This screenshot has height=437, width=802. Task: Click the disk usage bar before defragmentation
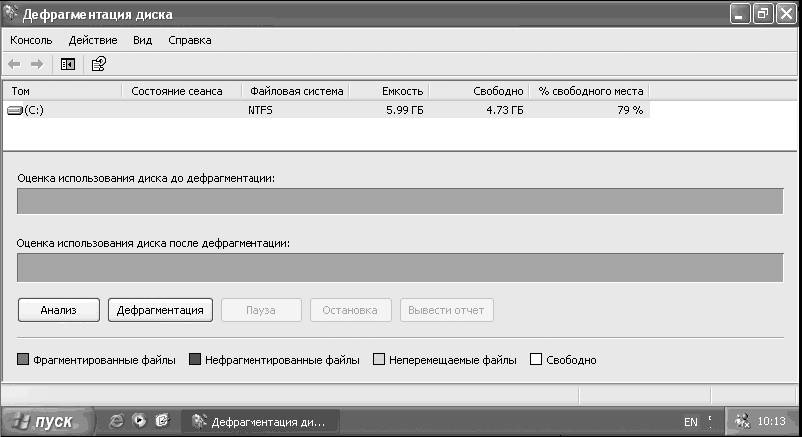click(x=400, y=201)
